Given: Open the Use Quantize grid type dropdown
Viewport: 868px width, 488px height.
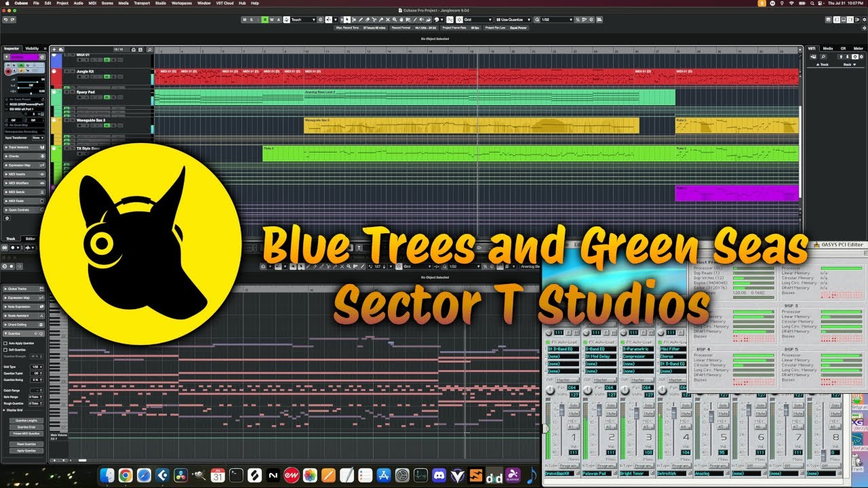Looking at the screenshot, I should coord(513,20).
